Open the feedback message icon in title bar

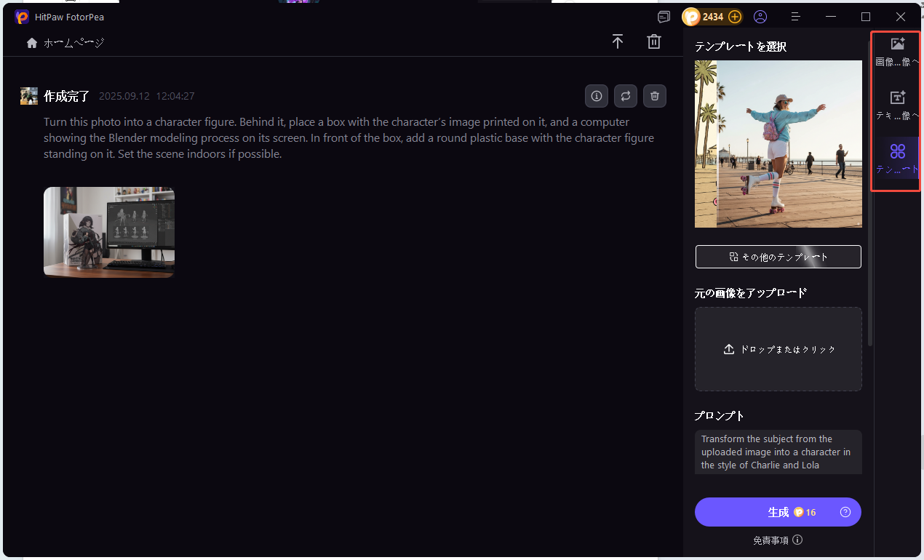click(x=664, y=17)
